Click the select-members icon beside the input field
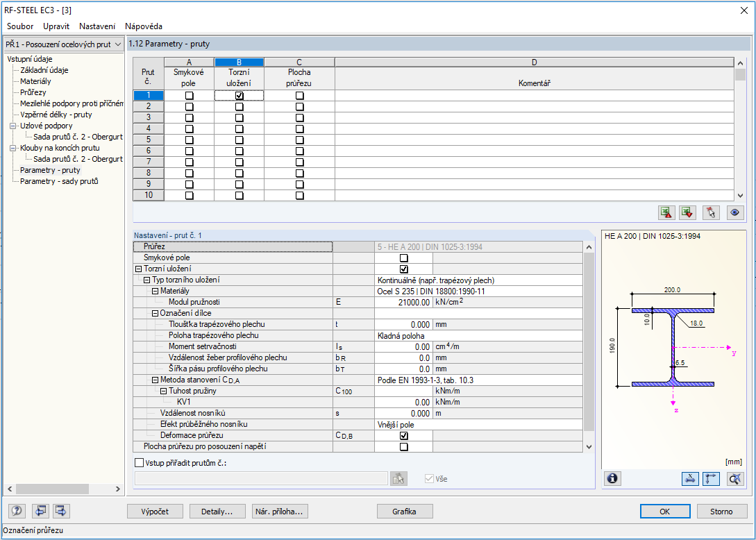Viewport: 756px width, 540px height. coord(398,478)
